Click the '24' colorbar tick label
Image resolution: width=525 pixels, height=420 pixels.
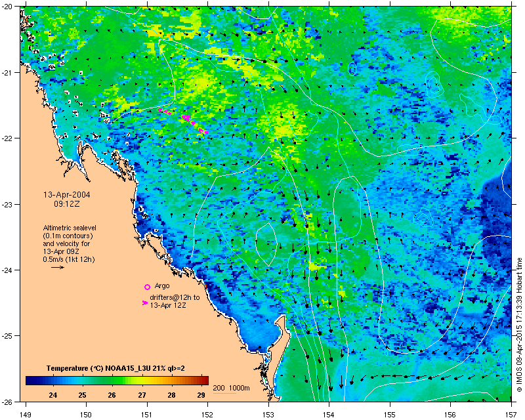pyautogui.click(x=53, y=395)
